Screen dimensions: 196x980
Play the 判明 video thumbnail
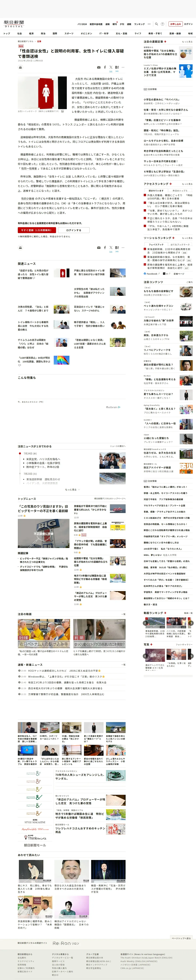coord(99,634)
